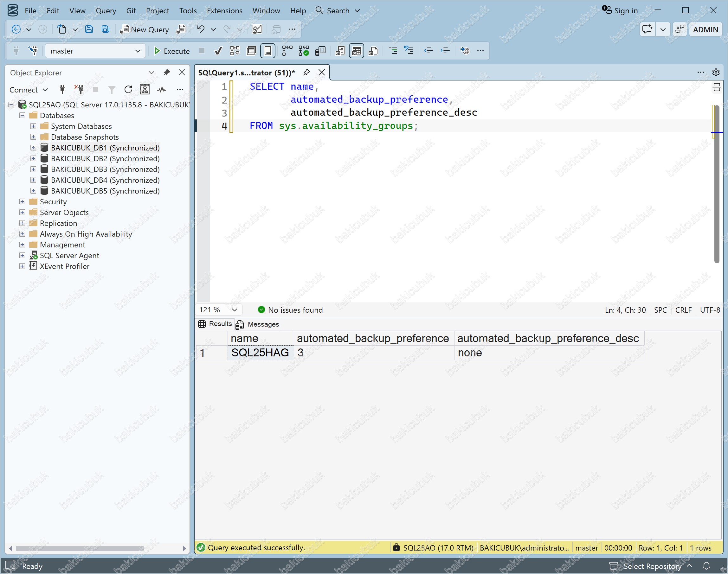Click the Comment out selected lines icon
The width and height of the screenshot is (728, 574).
point(393,51)
